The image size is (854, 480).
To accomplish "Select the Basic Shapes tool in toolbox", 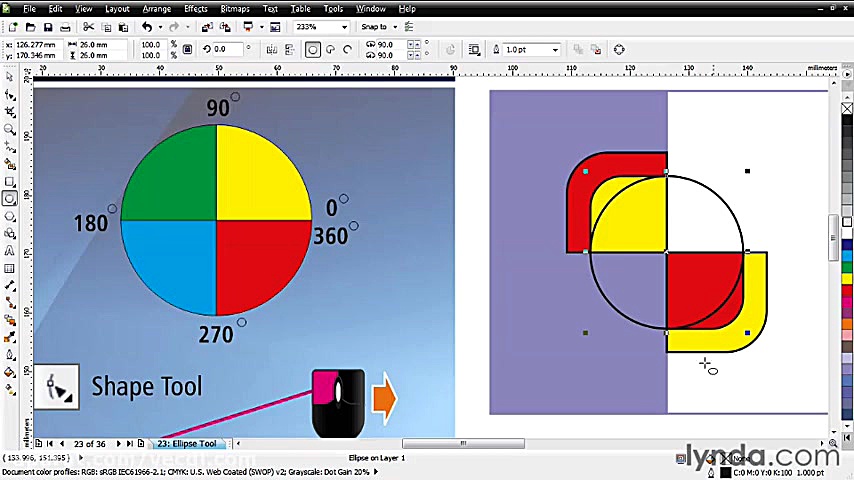I will point(9,234).
